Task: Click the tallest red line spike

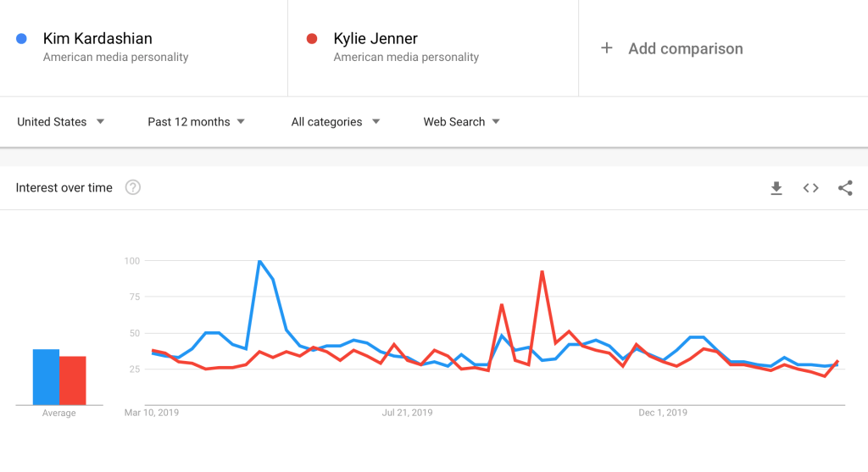Action: coord(542,272)
